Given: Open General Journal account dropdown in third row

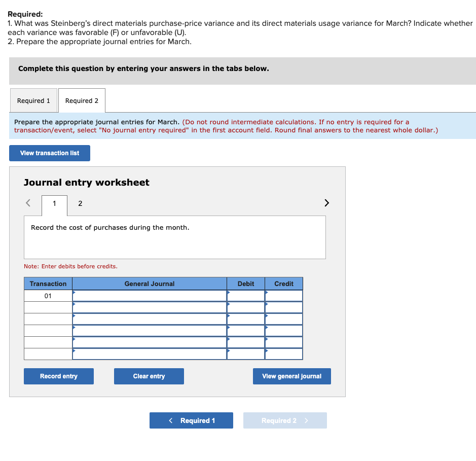Looking at the screenshot, I should pos(150,319).
